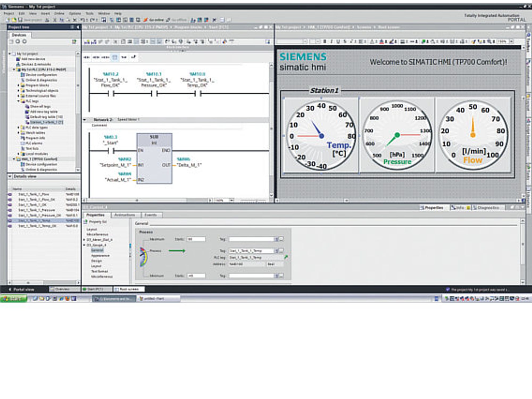Click the open branch instruction icon
The width and height of the screenshot is (532, 399).
pos(124,57)
